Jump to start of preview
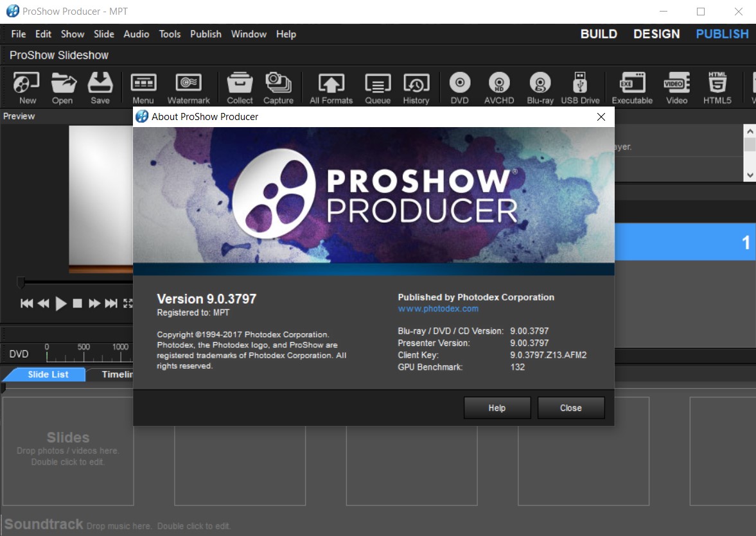Image resolution: width=756 pixels, height=536 pixels. pos(26,303)
